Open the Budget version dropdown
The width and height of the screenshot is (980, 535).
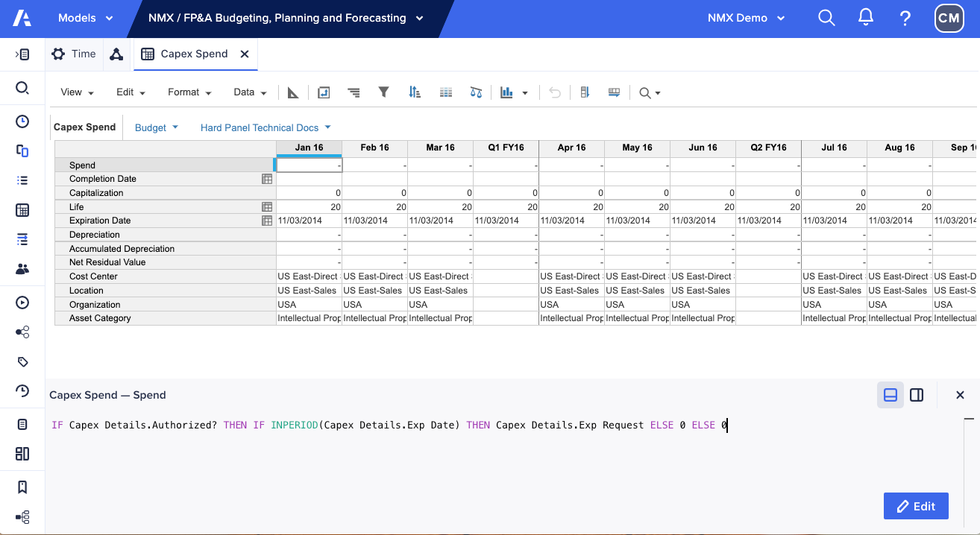pos(156,127)
